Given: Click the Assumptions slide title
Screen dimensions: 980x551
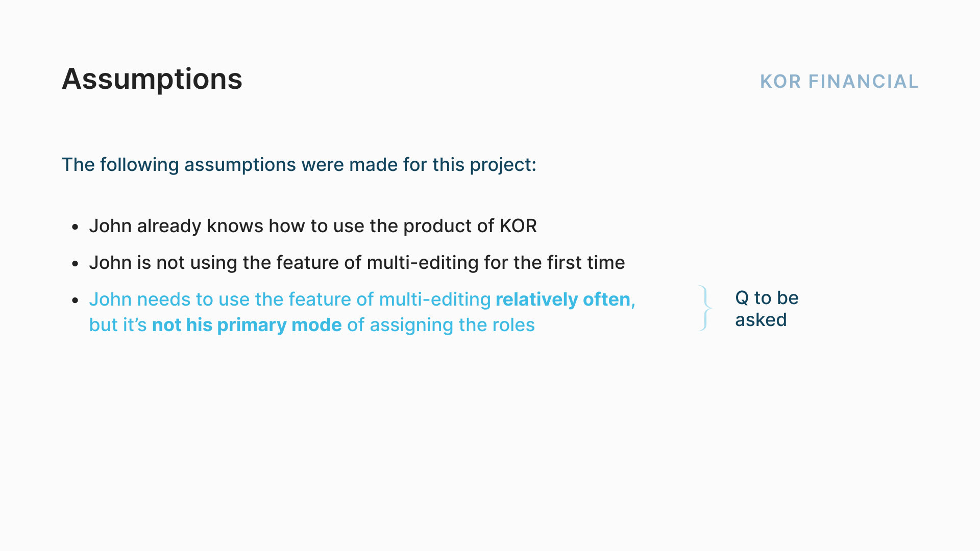Looking at the screenshot, I should [152, 80].
